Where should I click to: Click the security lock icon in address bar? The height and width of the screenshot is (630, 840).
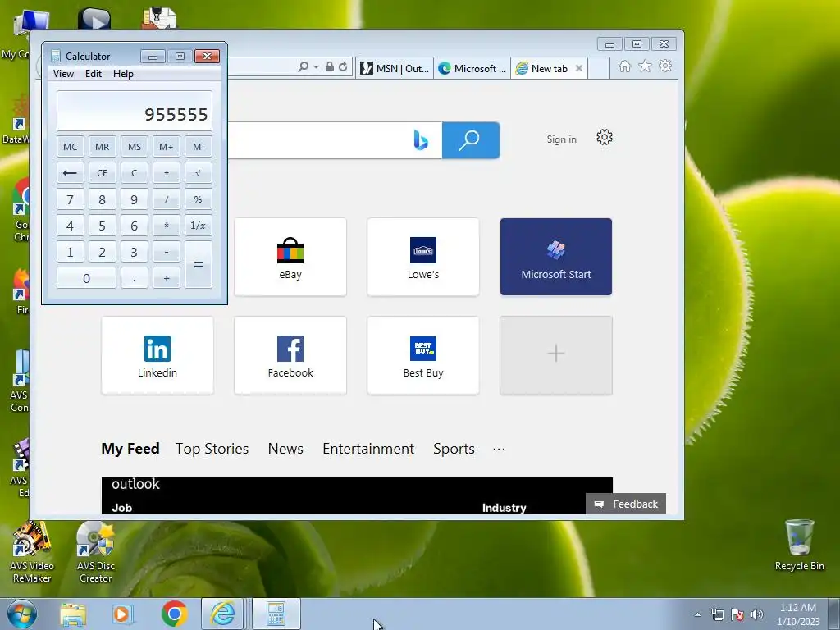tap(330, 67)
